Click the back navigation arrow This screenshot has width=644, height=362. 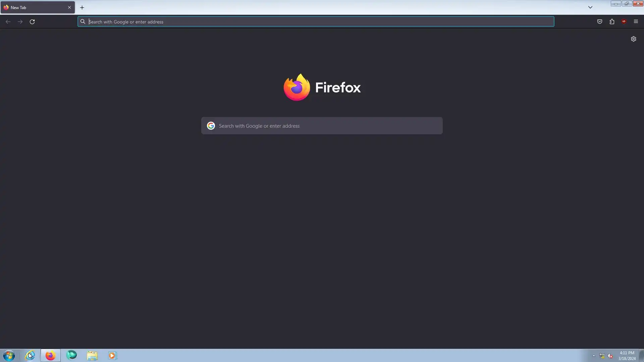[8, 22]
